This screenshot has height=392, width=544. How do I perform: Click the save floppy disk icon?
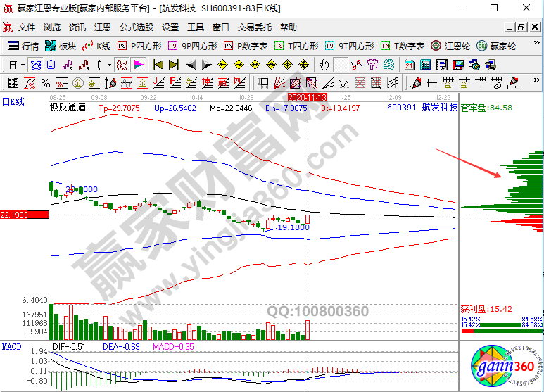(457, 65)
